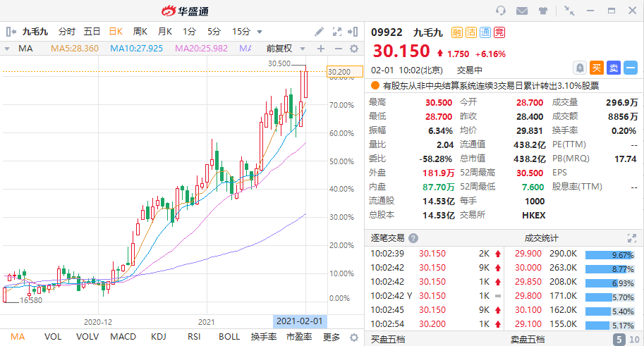
Task: Select the VOLV indicator tab
Action: coord(87,337)
